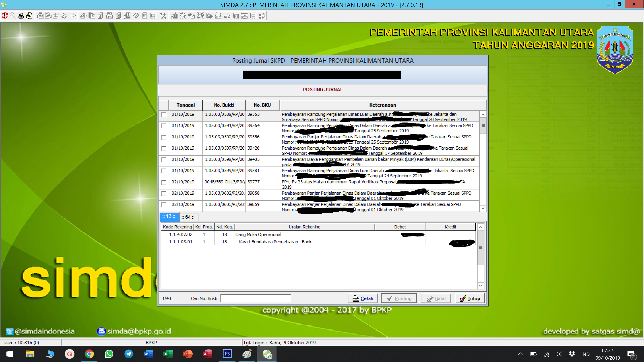Switch to the :: 64 :: tab
Viewport: 644px width, 362px height.
pos(188,217)
